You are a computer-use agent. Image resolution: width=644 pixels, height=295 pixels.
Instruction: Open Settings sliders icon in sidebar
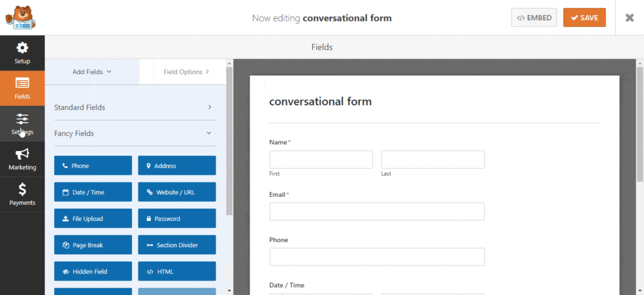(x=22, y=119)
